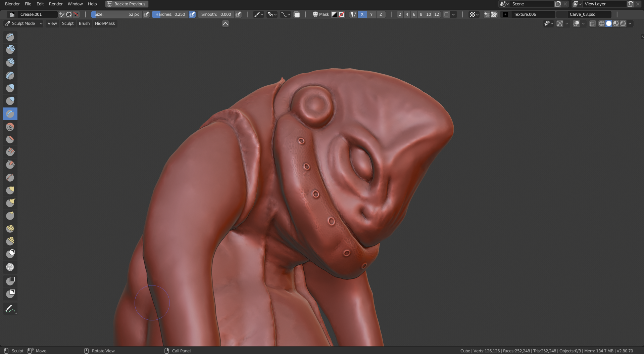Select the Snake Hook brush tool

coord(10,203)
